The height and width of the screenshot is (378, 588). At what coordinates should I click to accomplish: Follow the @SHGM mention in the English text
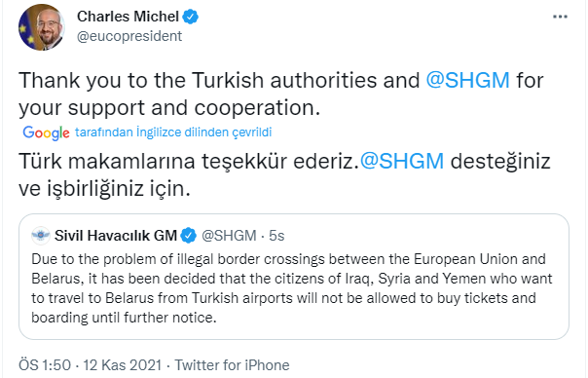click(467, 80)
